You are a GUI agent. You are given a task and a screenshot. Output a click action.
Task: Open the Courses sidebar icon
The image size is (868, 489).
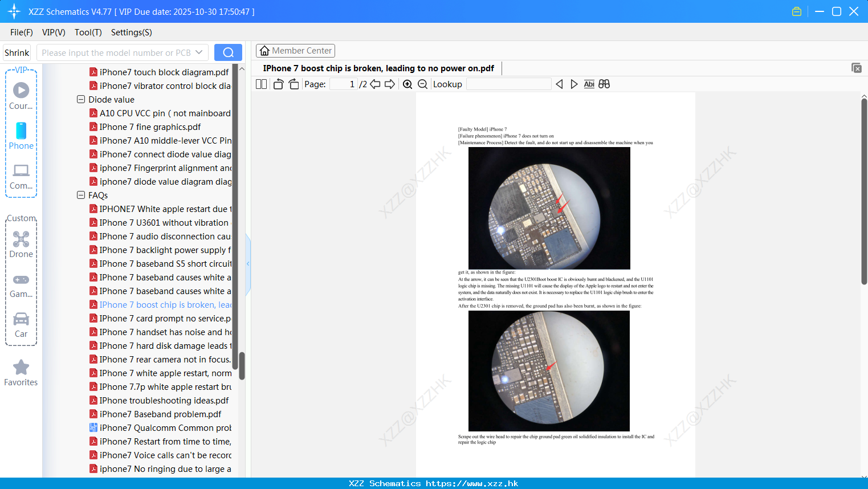[x=21, y=96]
